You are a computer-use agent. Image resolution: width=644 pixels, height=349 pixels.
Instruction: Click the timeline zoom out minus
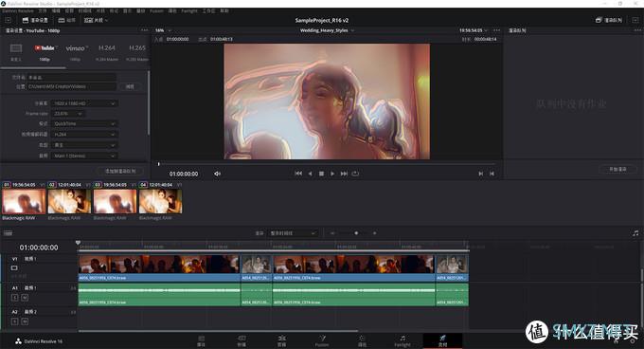[332, 233]
